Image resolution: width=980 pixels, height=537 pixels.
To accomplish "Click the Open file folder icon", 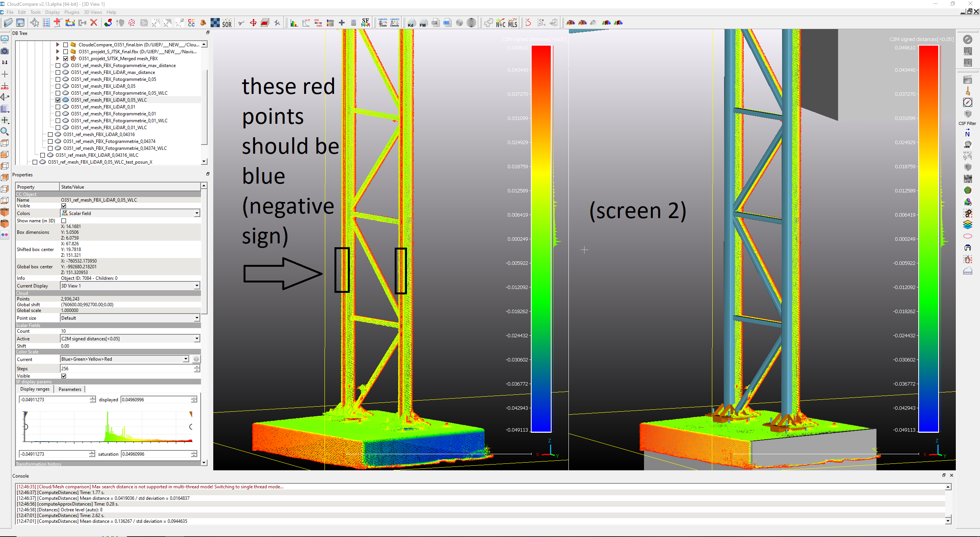I will [8, 23].
